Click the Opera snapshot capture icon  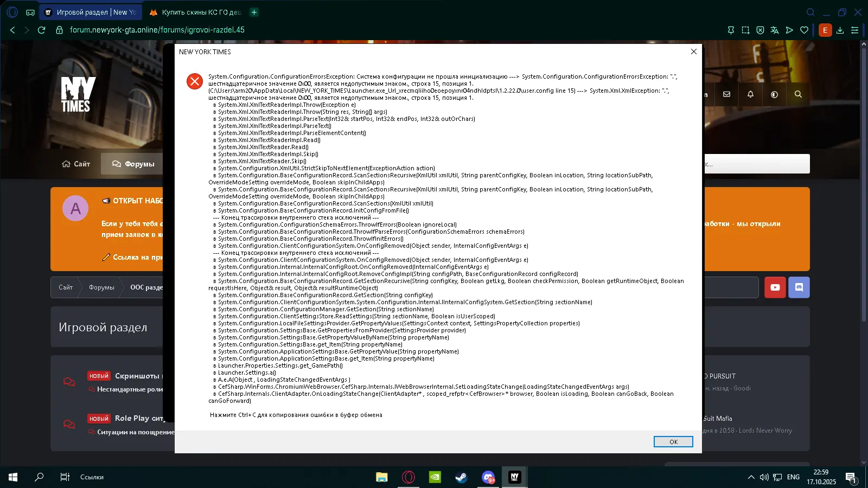745,30
